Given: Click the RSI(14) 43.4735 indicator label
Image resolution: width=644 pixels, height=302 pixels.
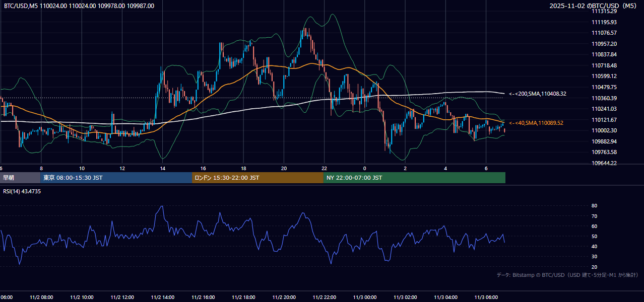Looking at the screenshot, I should click(x=22, y=191).
